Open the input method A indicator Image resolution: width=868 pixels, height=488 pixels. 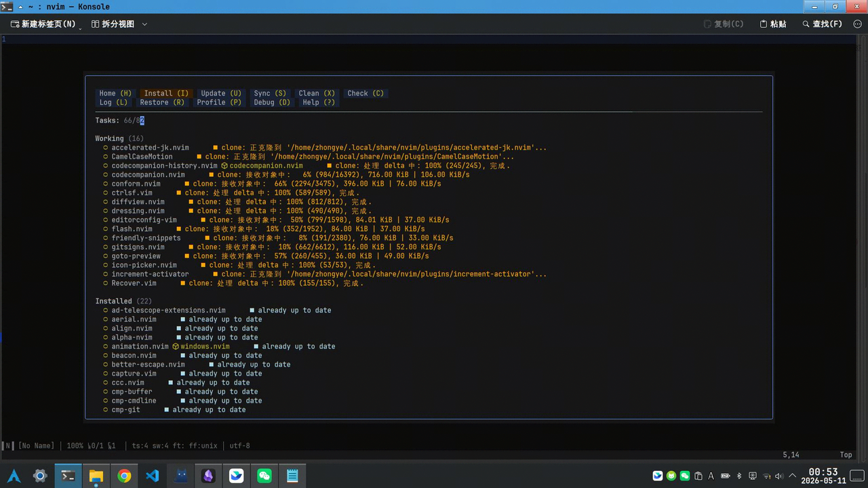point(711,476)
